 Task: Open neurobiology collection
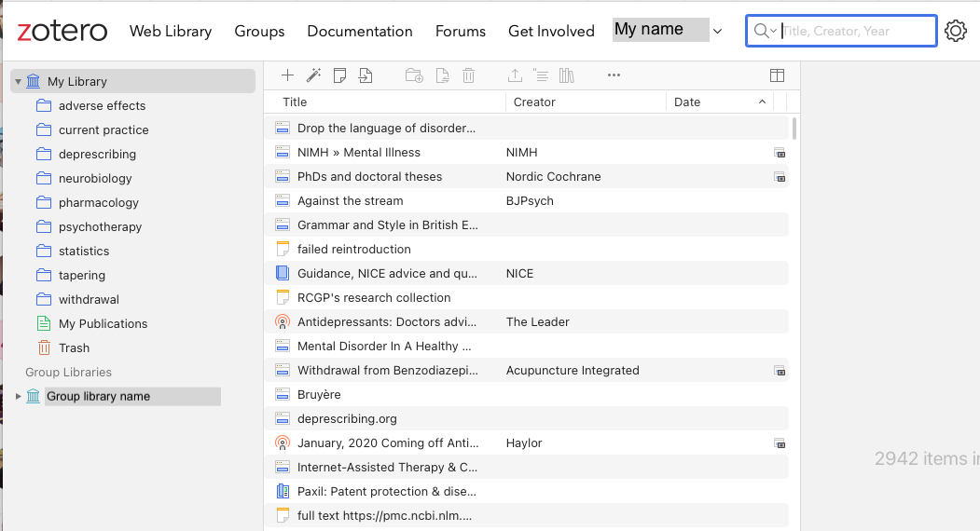click(95, 179)
